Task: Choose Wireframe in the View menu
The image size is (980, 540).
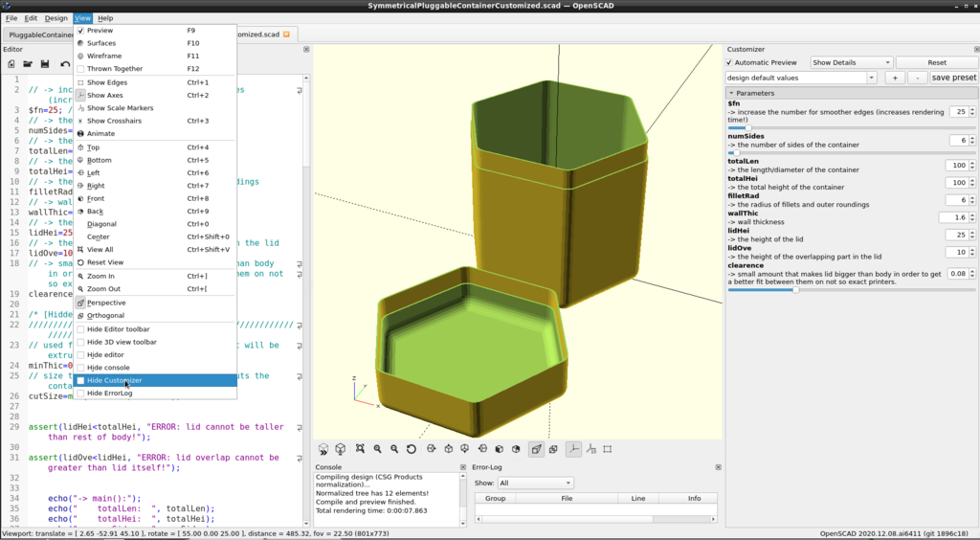Action: tap(155, 56)
